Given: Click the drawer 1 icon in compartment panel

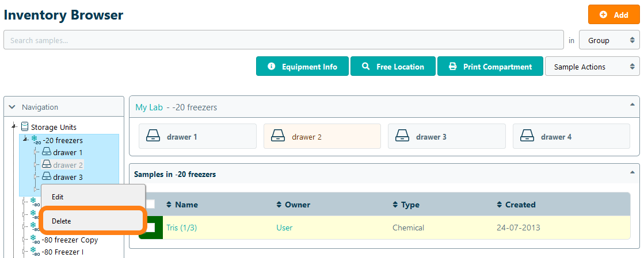Looking at the screenshot, I should coord(153,137).
